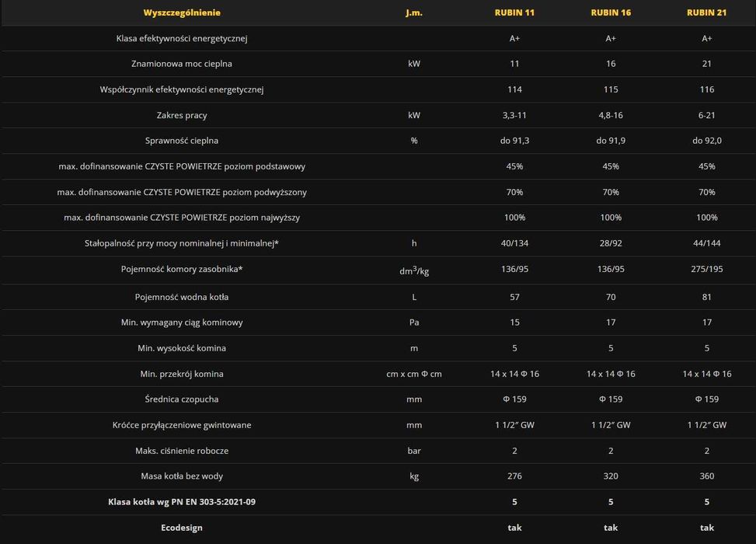The width and height of the screenshot is (756, 544).
Task: Select 'Pojemność komory zasobnika*' row label
Action: [182, 269]
